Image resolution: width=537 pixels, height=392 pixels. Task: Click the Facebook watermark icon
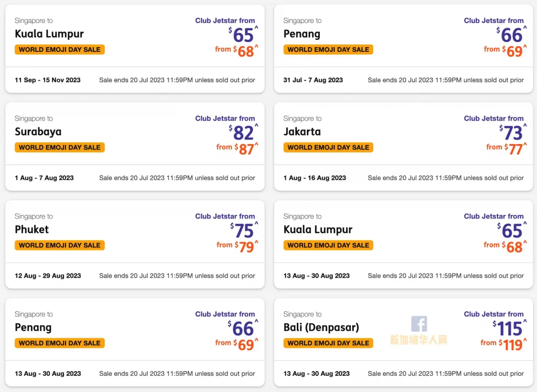tap(419, 324)
